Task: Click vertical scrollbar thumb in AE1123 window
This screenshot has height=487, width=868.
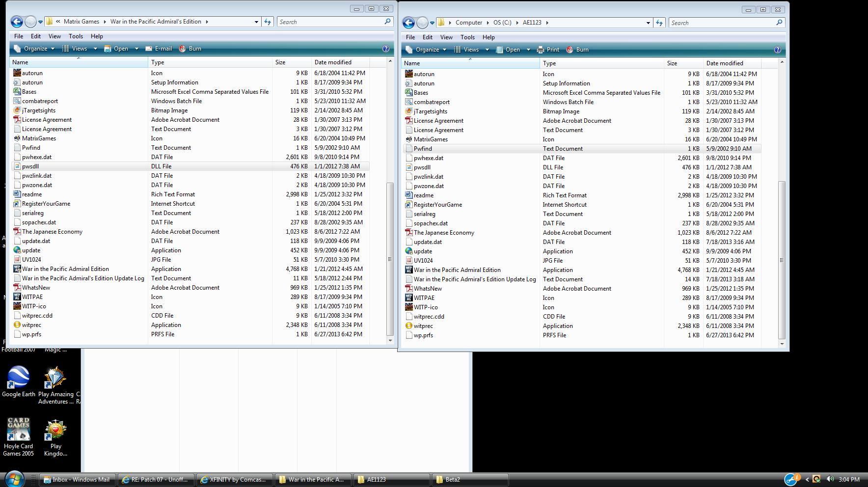Action: click(782, 260)
